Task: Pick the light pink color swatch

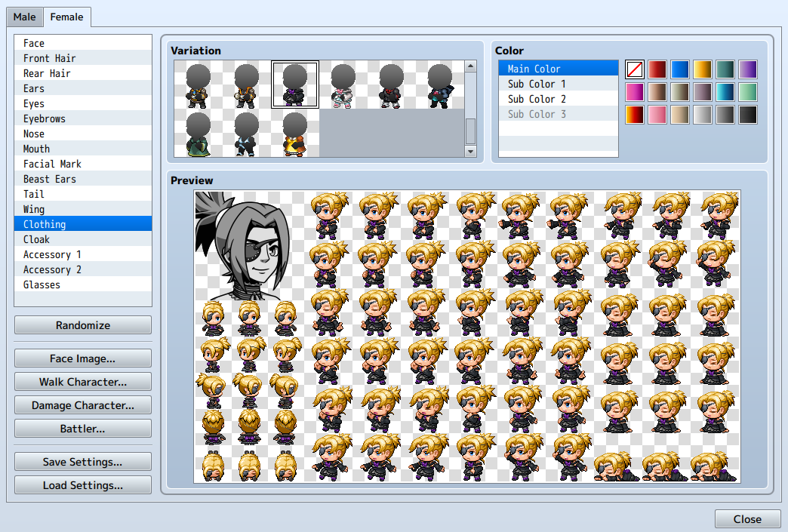Action: coord(657,115)
